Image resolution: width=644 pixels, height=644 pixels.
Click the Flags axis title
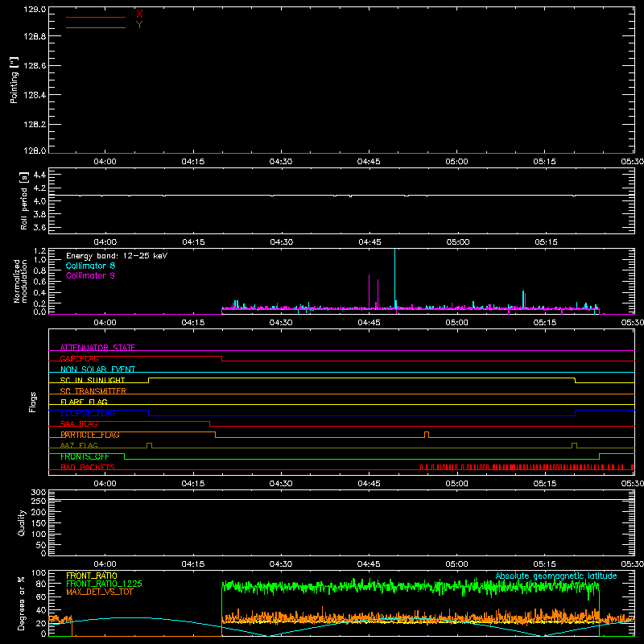click(33, 402)
